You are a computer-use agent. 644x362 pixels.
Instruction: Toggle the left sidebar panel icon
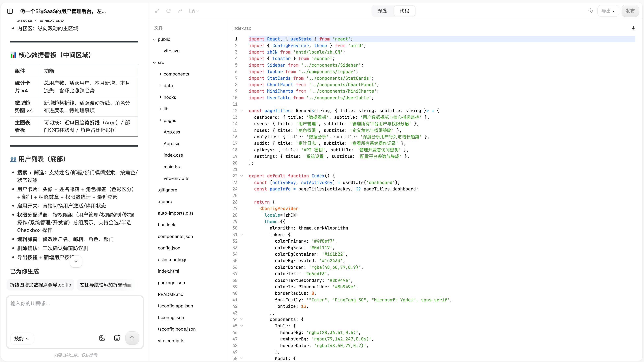pos(10,11)
